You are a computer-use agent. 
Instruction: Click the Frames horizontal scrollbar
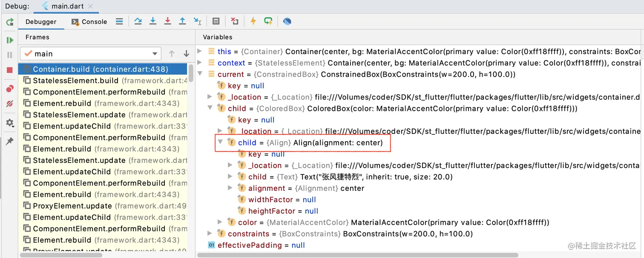click(x=61, y=255)
